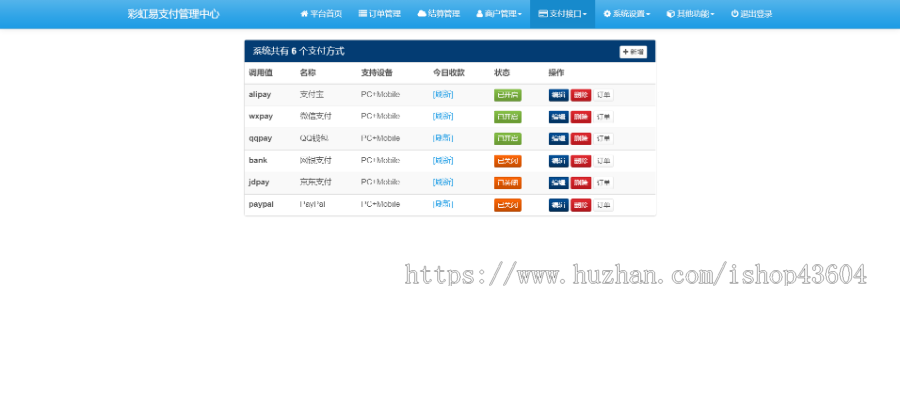Screen dimensions: 900x414
Task: View orders (订单) for jdpay
Action: click(603, 183)
